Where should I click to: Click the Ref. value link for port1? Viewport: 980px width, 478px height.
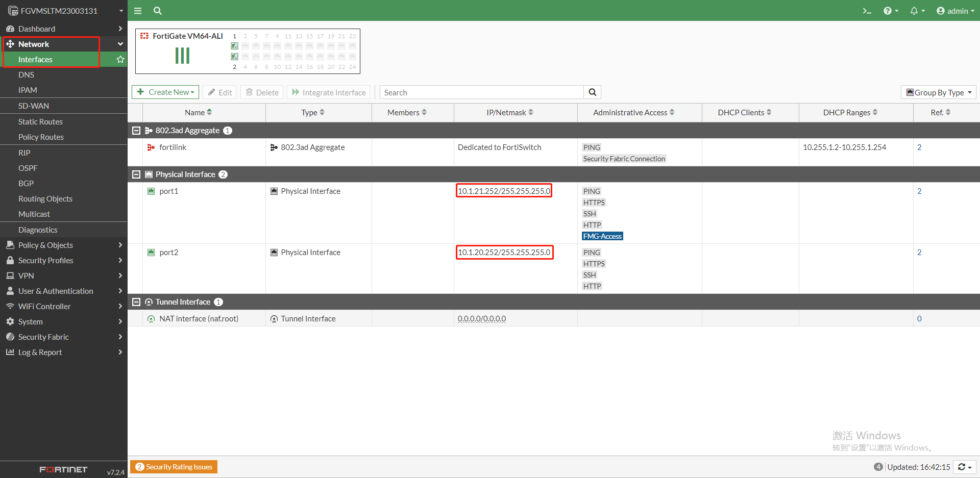click(919, 191)
